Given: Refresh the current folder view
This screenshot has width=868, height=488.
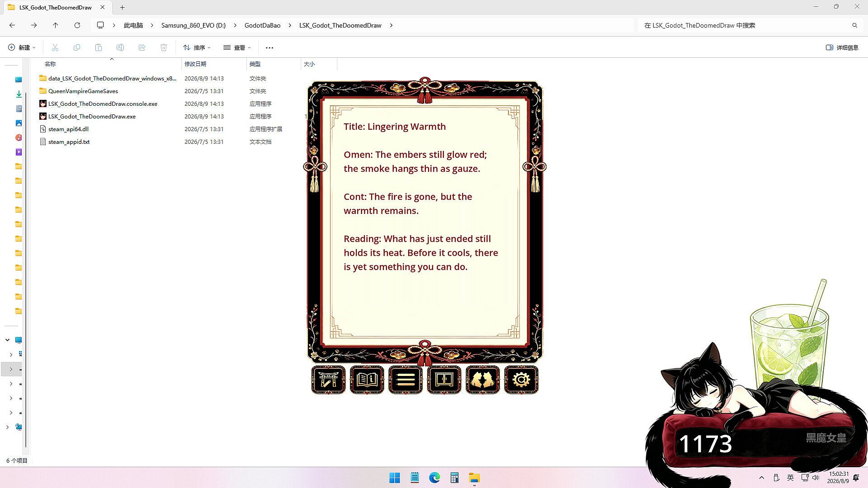Looking at the screenshot, I should 77,25.
